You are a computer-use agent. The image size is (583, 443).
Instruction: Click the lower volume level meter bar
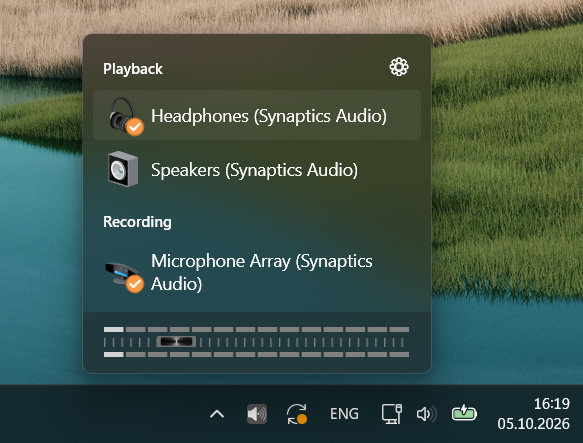256,354
